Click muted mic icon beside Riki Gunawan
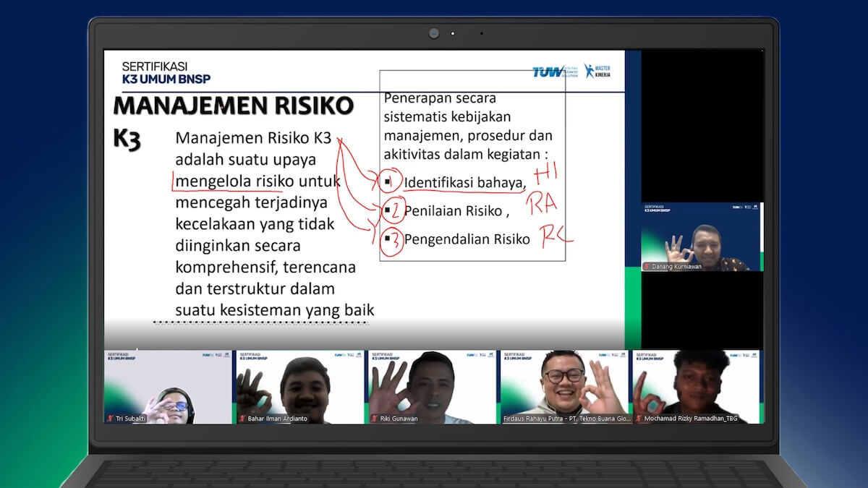The image size is (868, 488). click(x=374, y=419)
